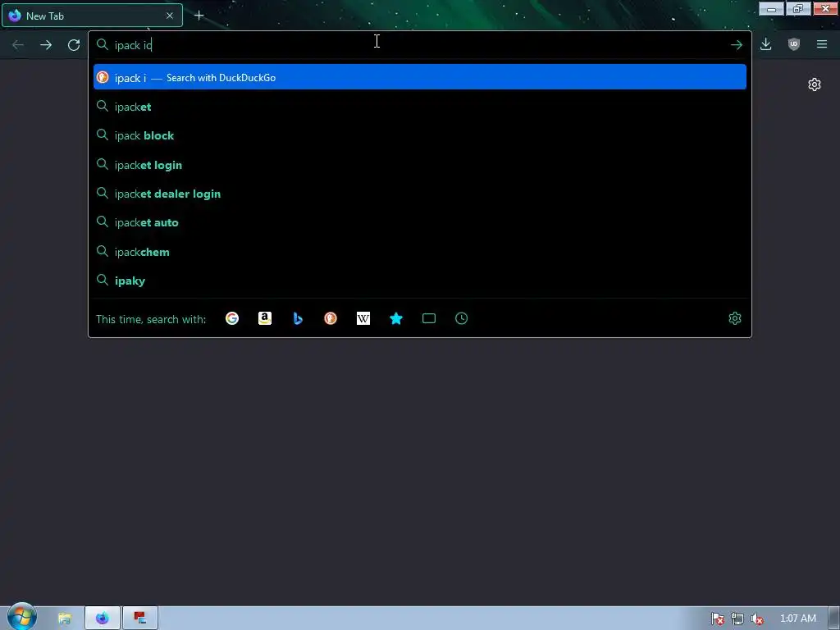
Task: Search in open tabs icon
Action: 428,319
